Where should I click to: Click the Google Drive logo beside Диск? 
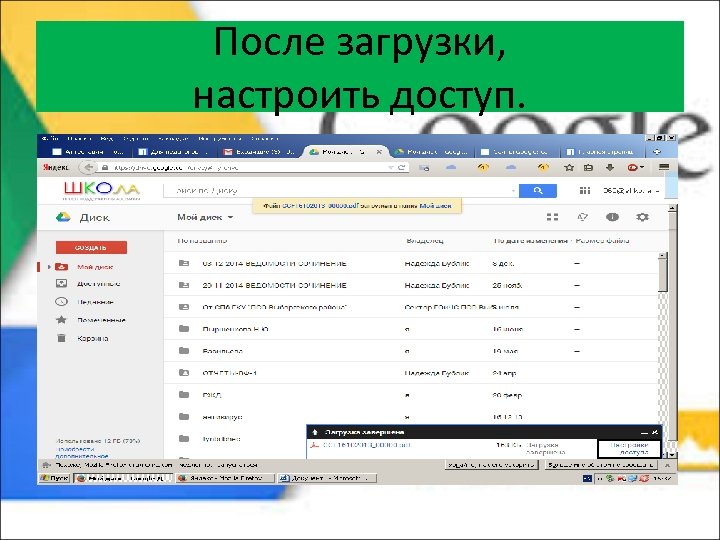point(63,217)
